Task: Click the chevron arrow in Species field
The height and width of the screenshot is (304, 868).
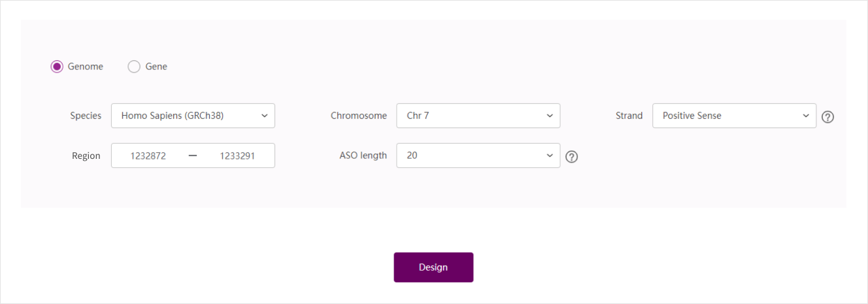Action: 265,116
